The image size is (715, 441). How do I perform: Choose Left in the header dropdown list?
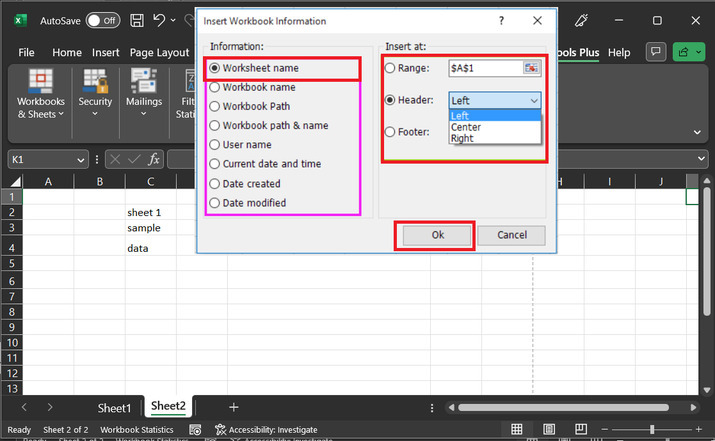[x=495, y=116]
